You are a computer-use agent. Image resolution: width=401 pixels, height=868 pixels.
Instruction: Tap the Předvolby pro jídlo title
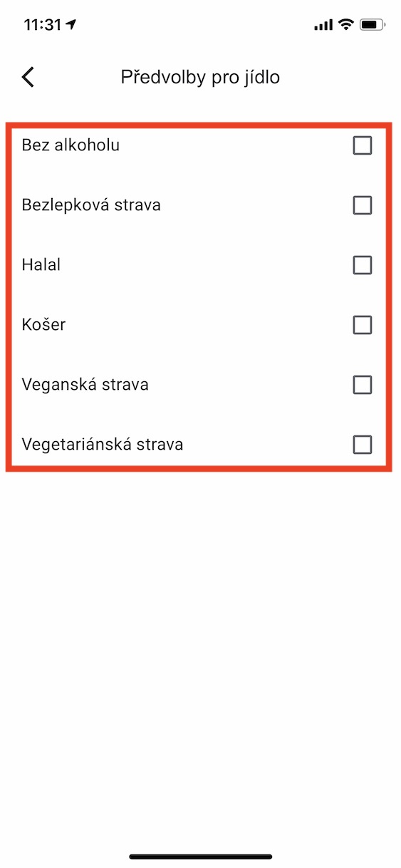point(200,77)
